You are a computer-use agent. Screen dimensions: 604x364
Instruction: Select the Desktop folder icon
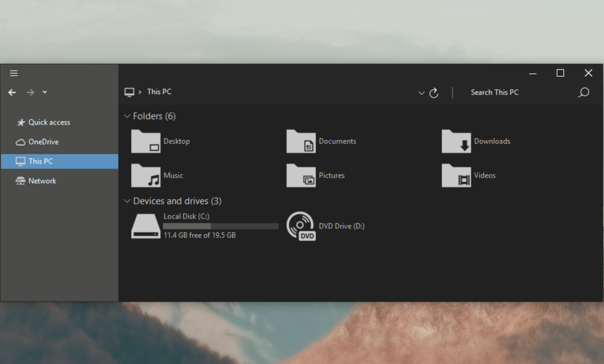[145, 141]
